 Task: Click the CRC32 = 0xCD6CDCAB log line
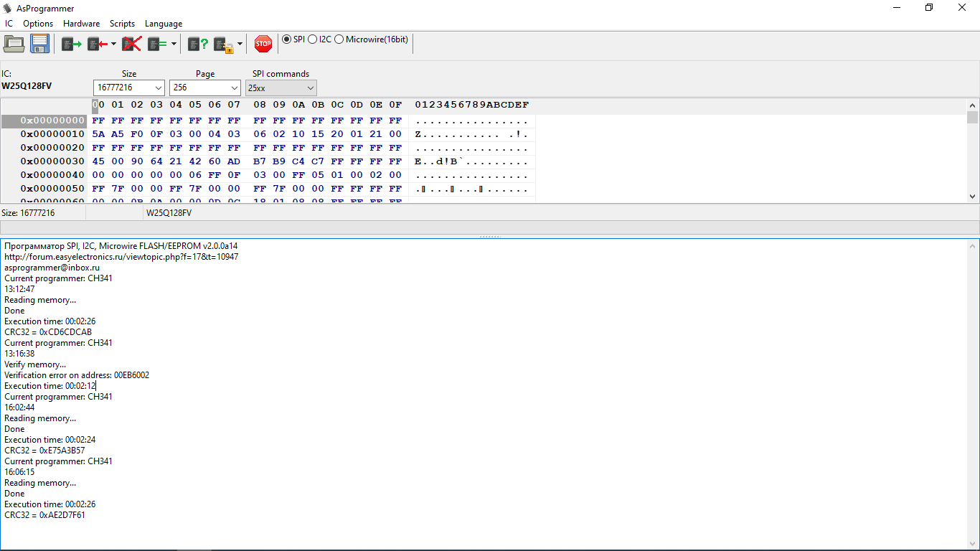[48, 332]
